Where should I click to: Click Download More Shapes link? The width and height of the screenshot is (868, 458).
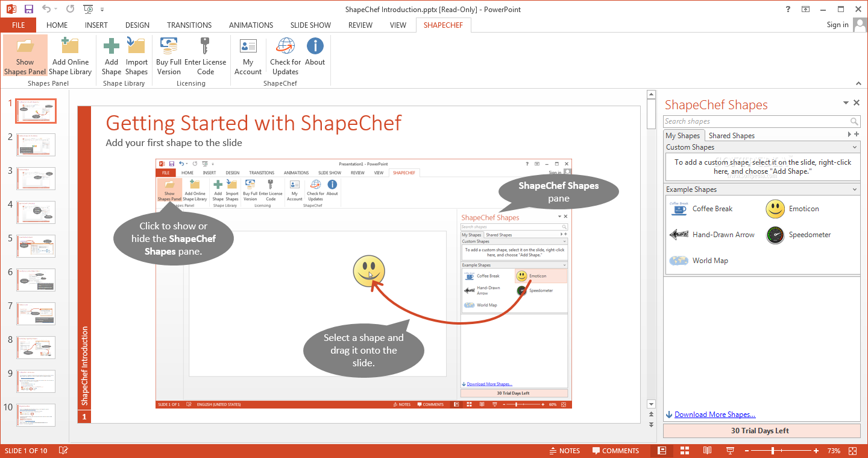coord(715,415)
